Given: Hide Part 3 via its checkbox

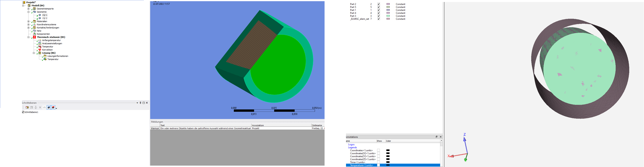Looking at the screenshot, I should coord(378,16).
